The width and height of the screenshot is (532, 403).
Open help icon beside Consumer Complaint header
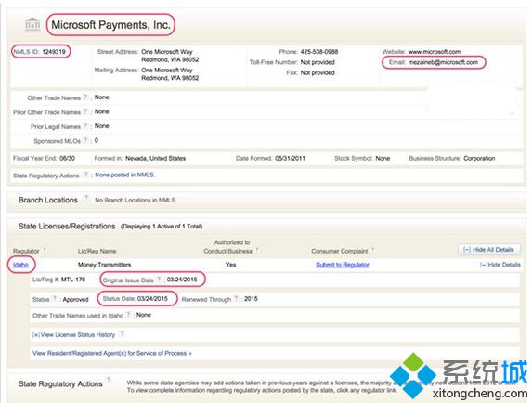(372, 251)
